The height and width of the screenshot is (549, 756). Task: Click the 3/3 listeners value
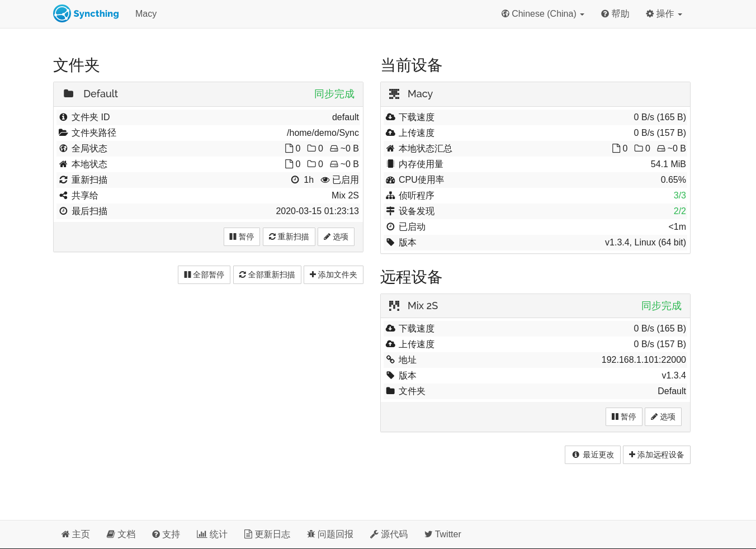pyautogui.click(x=679, y=195)
